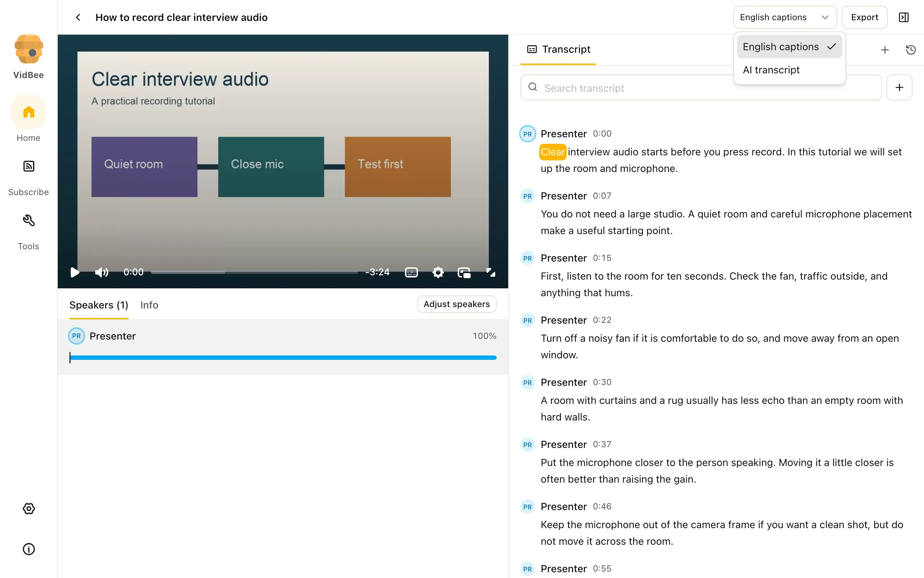The height and width of the screenshot is (578, 924).
Task: Click the remaining time -3:24
Action: pyautogui.click(x=377, y=272)
